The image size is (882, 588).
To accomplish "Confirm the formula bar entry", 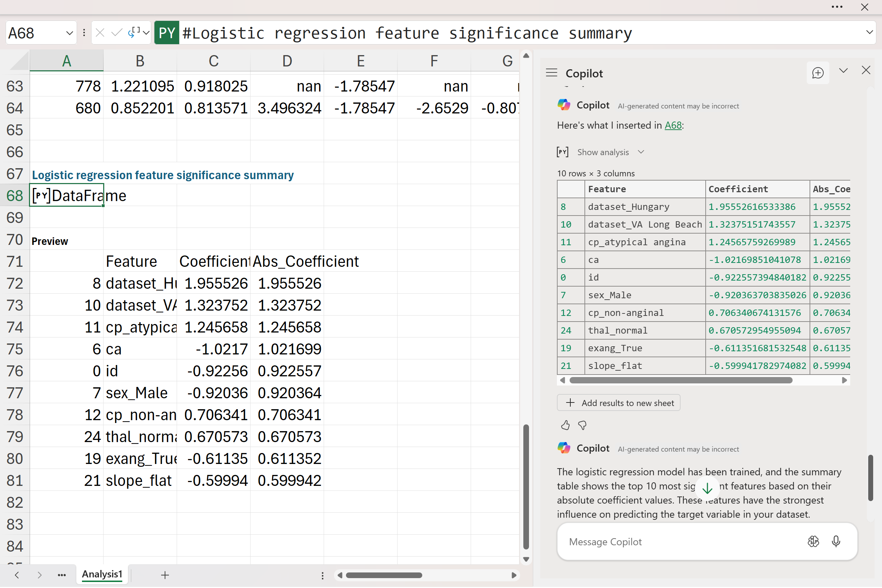I will [x=117, y=33].
